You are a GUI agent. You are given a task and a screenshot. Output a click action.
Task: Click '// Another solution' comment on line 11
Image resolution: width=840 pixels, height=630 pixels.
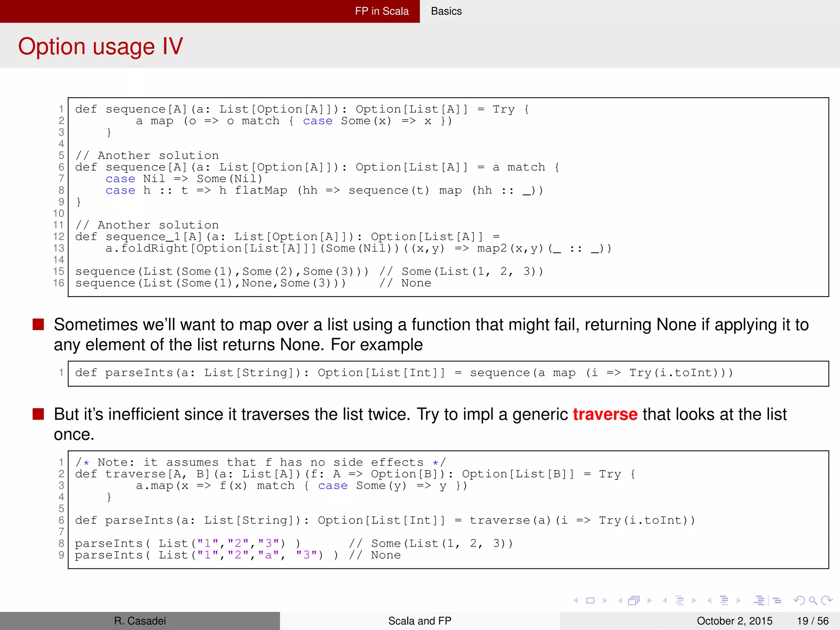(147, 225)
